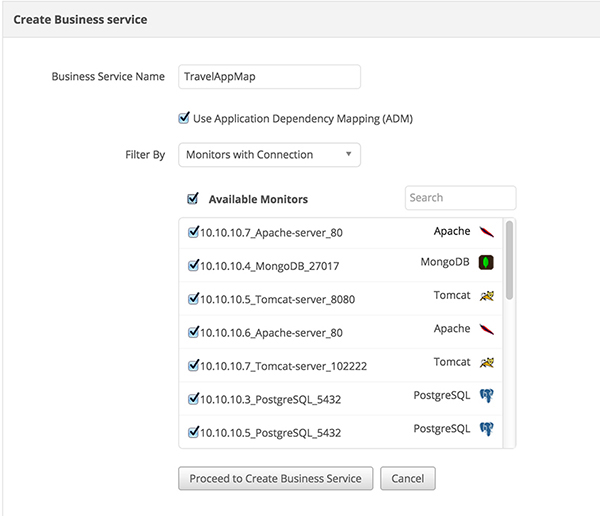Uncheck the 10.10.10.5_Tomcat-server_8080 monitor
600x516 pixels.
coord(194,298)
